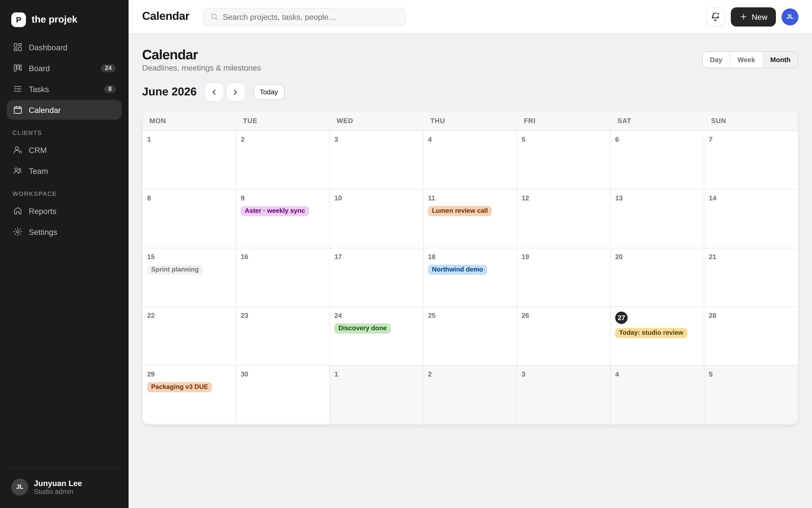
Task: Select the highlighted date 27
Action: click(621, 317)
